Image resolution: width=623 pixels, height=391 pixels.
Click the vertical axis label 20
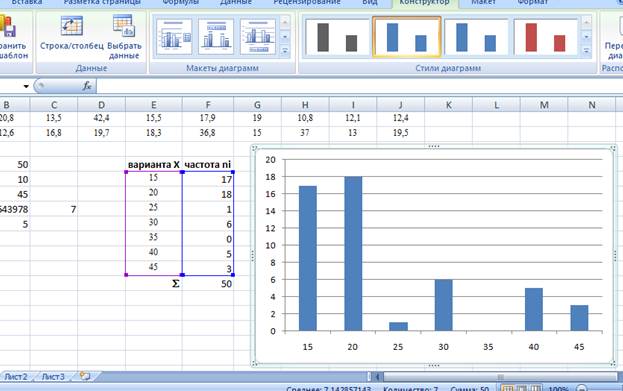pyautogui.click(x=270, y=160)
